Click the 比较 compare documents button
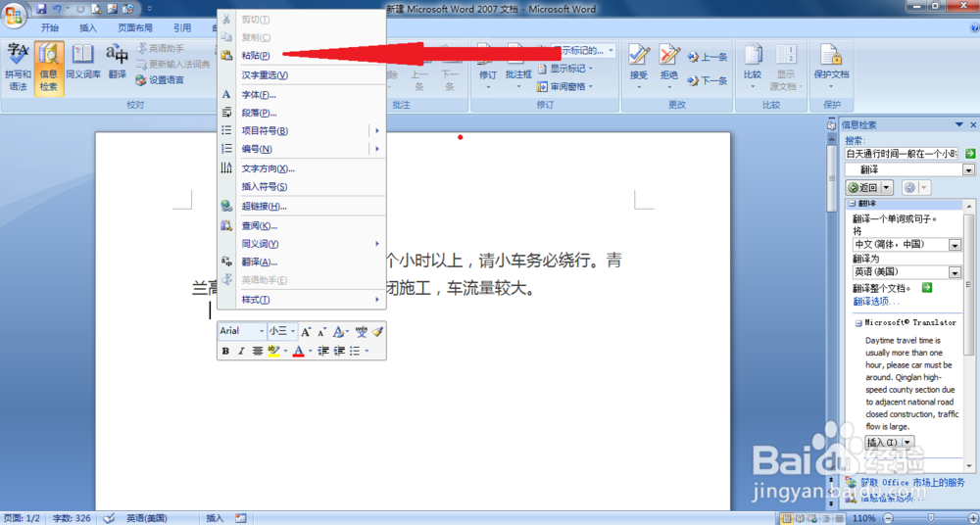The image size is (980, 525). (x=753, y=67)
